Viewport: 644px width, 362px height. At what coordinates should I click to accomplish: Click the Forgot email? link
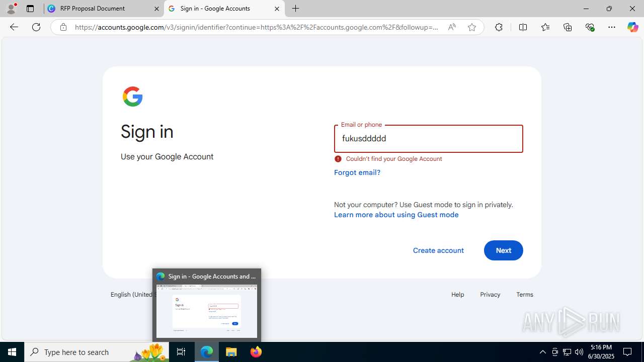(x=357, y=172)
